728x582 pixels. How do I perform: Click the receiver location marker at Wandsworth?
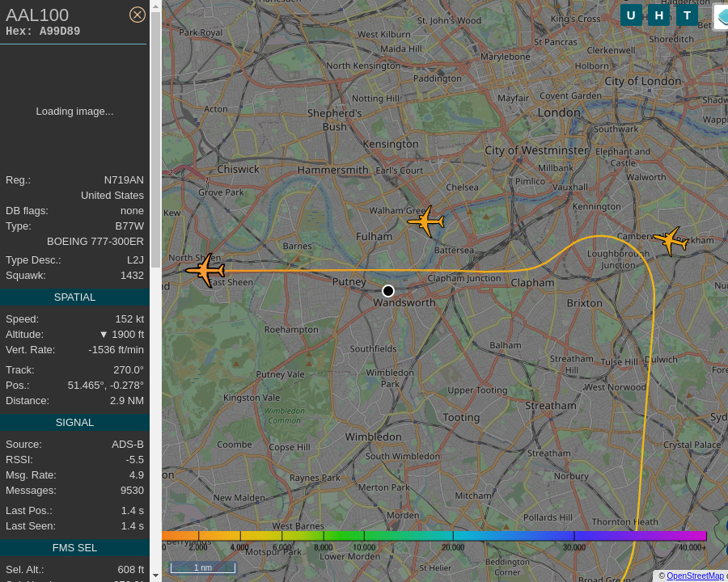(388, 291)
